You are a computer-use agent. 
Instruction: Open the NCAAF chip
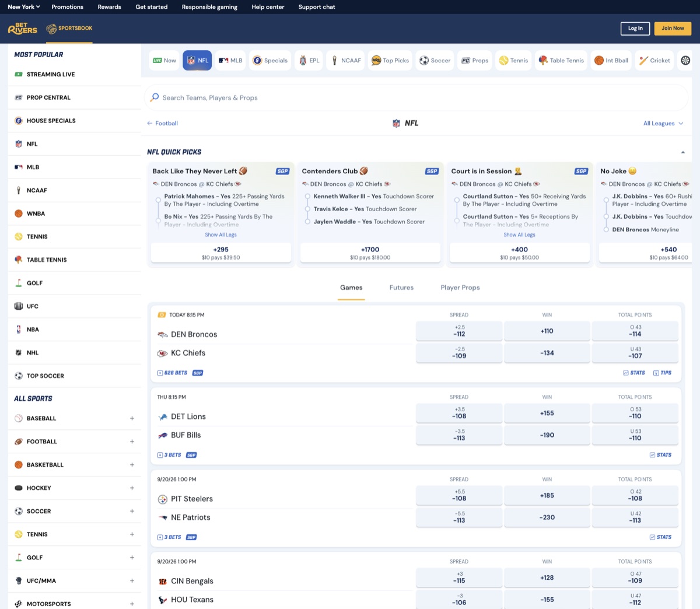[x=345, y=60]
